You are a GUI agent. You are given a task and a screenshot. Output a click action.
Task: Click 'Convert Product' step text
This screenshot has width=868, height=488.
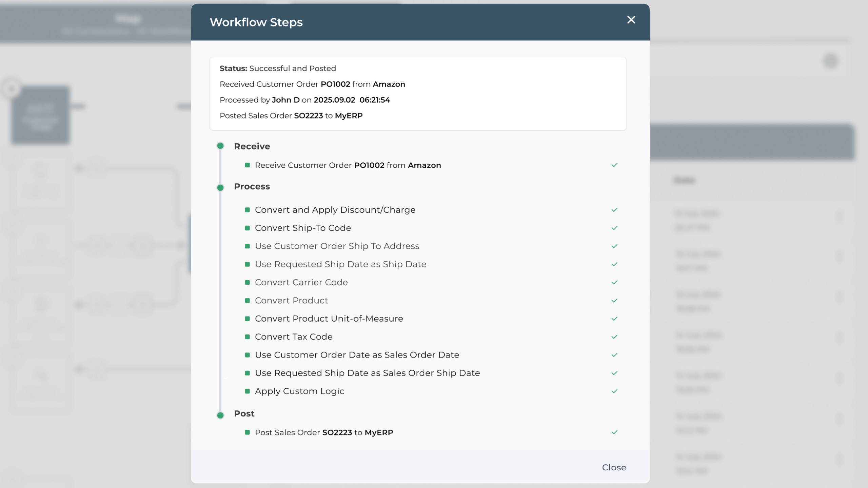coord(291,301)
